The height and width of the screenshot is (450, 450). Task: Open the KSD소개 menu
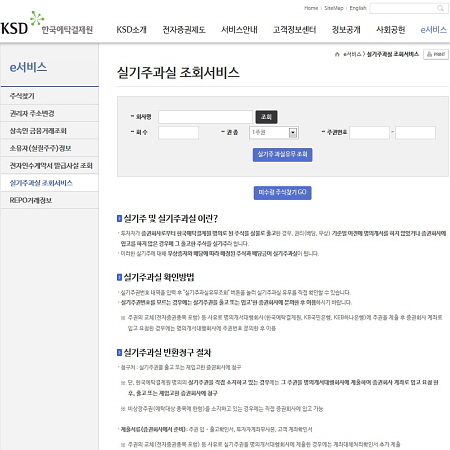click(131, 30)
